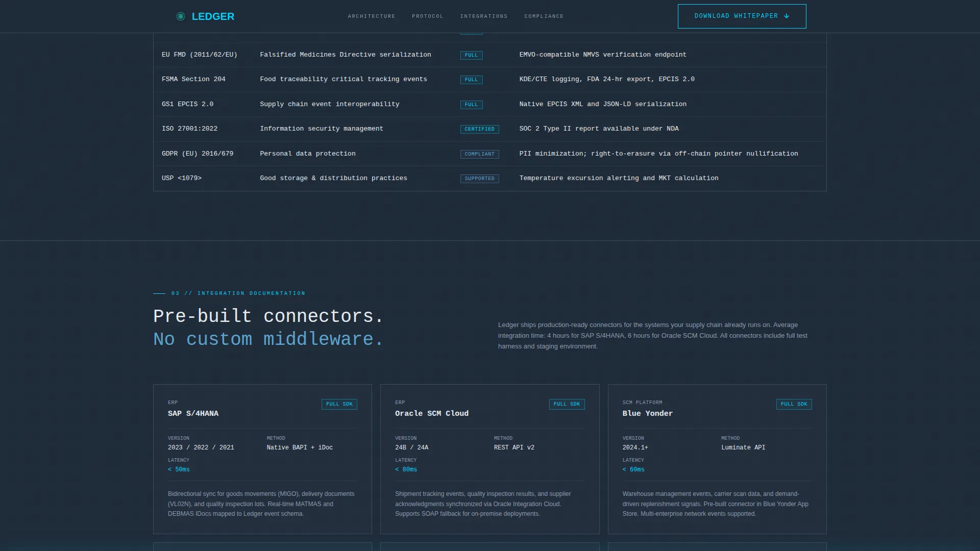Click the 'Pre-built connectors.' heading
The height and width of the screenshot is (551, 980).
pyautogui.click(x=268, y=316)
